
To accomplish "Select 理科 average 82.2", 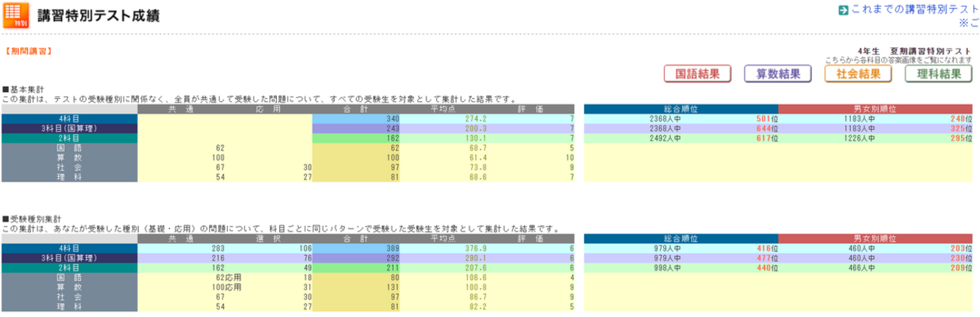I will tap(479, 306).
